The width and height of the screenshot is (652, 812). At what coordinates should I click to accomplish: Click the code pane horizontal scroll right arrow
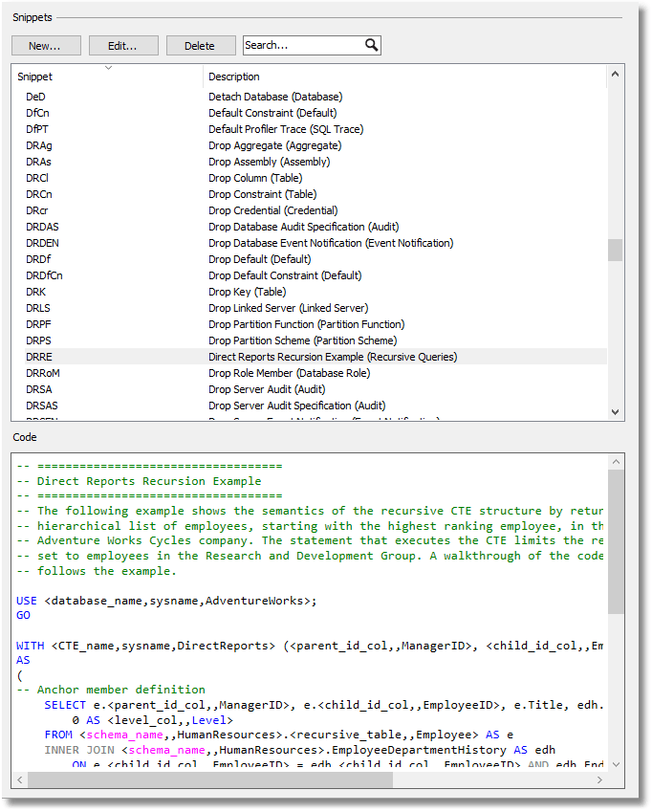(599, 779)
